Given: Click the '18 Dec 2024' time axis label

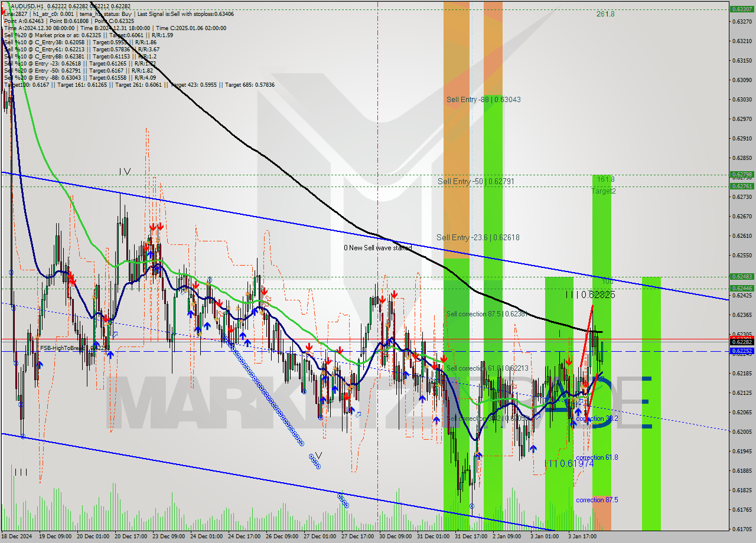Looking at the screenshot, I should coord(18,537).
